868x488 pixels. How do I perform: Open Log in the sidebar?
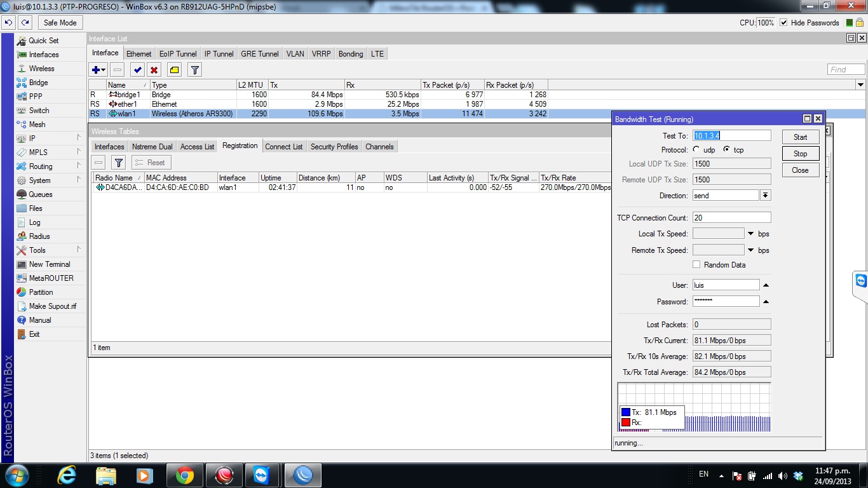point(35,222)
